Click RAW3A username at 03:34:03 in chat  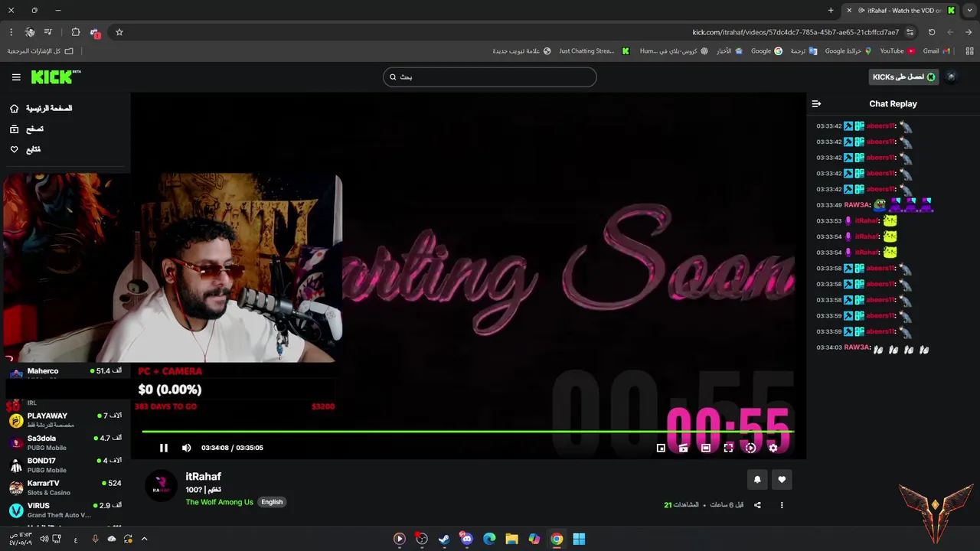(857, 347)
